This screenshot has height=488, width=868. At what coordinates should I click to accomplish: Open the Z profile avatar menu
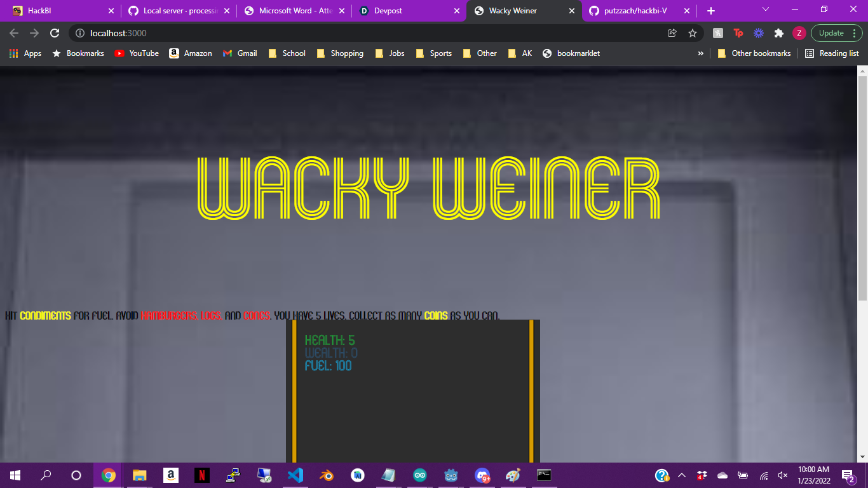coord(799,33)
